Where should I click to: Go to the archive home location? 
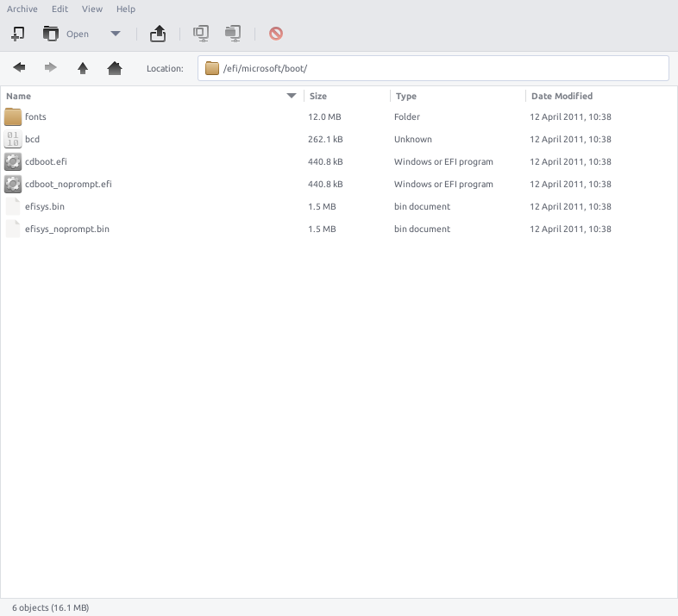(115, 68)
